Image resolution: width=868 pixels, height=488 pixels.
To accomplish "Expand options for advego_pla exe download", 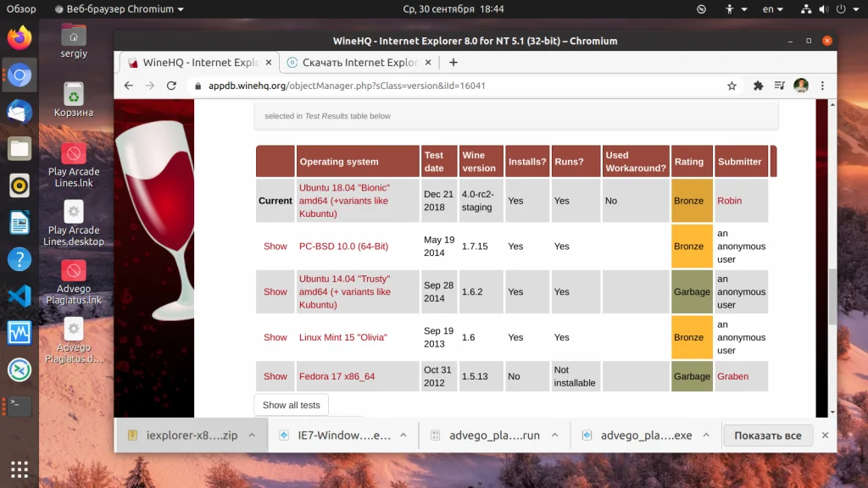I will coord(706,435).
